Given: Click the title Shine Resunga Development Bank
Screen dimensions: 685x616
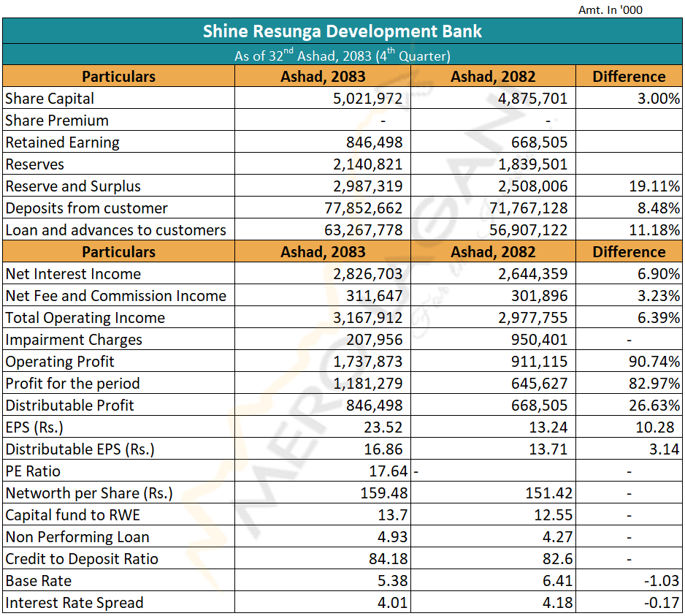Looking at the screenshot, I should point(342,31).
